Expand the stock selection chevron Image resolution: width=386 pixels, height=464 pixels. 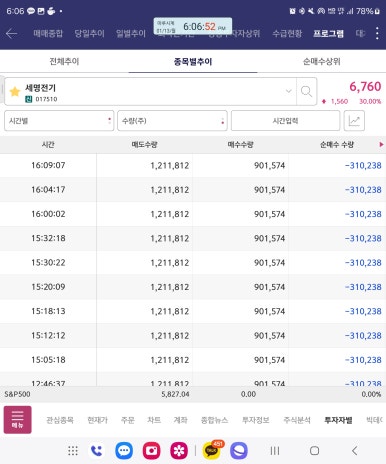pos(289,91)
